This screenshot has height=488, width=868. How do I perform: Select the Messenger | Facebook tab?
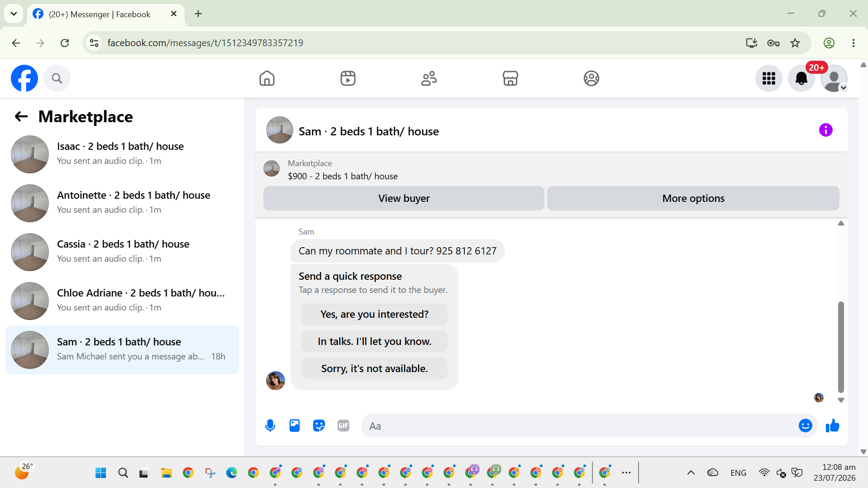click(x=106, y=14)
